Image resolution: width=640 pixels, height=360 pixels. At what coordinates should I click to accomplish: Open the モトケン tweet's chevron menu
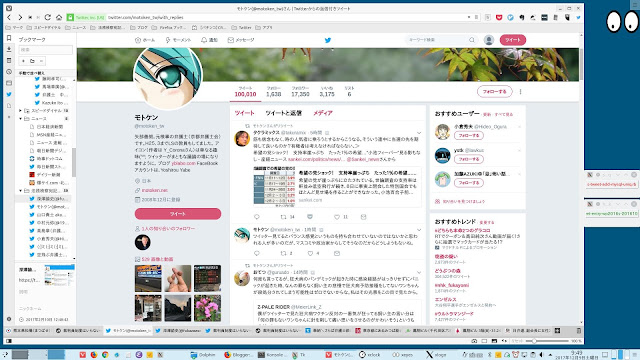(x=419, y=230)
